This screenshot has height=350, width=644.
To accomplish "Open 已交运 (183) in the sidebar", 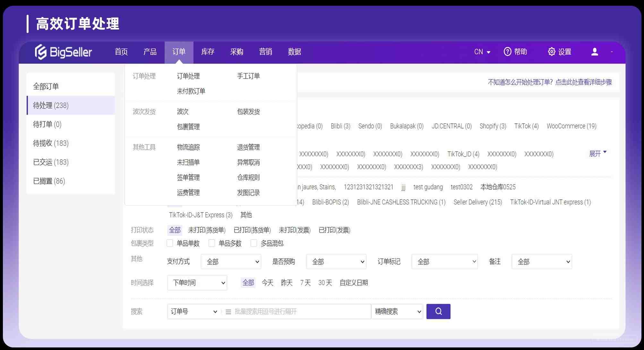I will pos(71,162).
